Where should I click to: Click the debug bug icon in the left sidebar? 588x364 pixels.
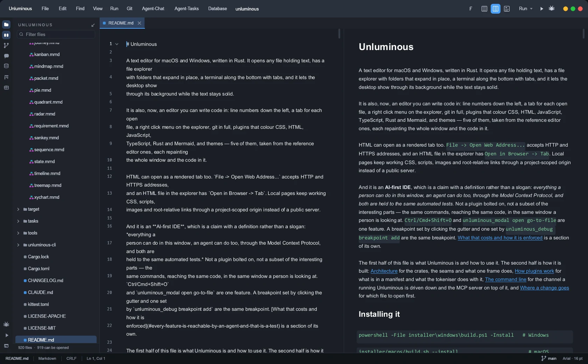(6, 324)
